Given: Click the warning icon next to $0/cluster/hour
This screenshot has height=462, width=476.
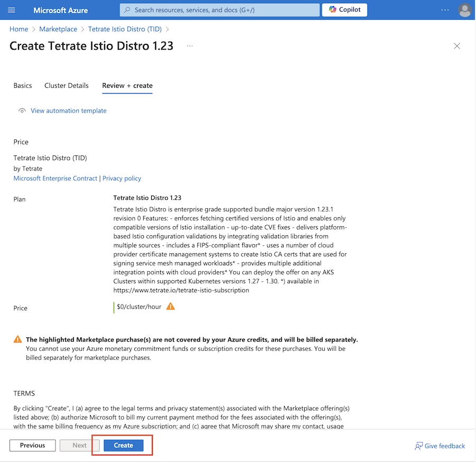Looking at the screenshot, I should pos(171,307).
